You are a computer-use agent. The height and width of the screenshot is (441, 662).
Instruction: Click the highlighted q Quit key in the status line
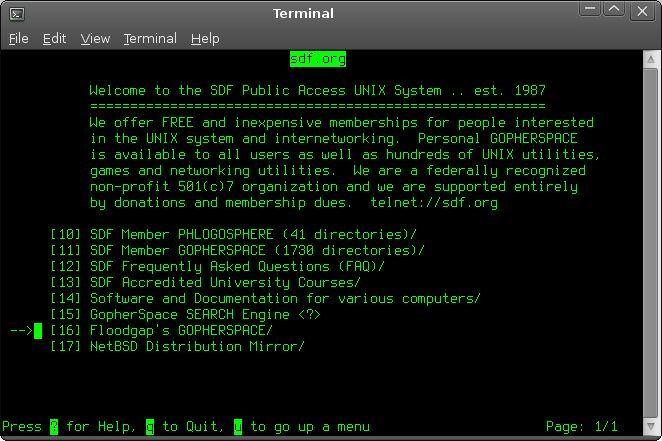click(x=150, y=427)
